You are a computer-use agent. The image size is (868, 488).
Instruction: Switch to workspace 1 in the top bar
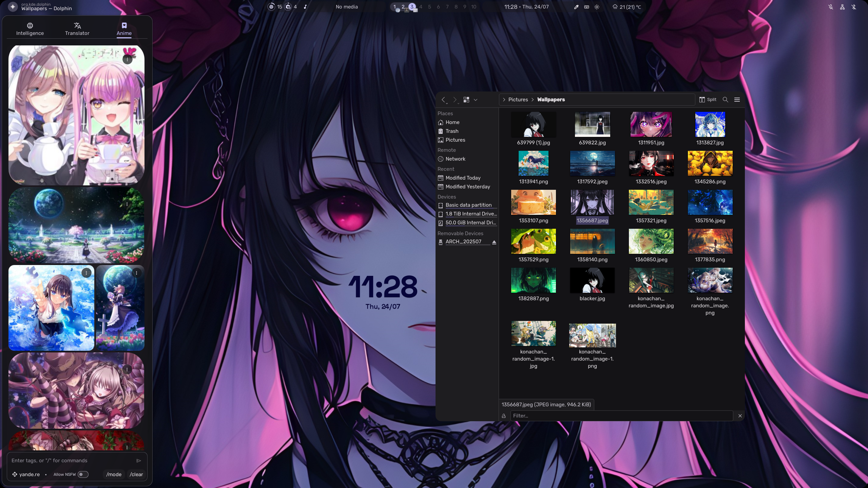tap(394, 7)
